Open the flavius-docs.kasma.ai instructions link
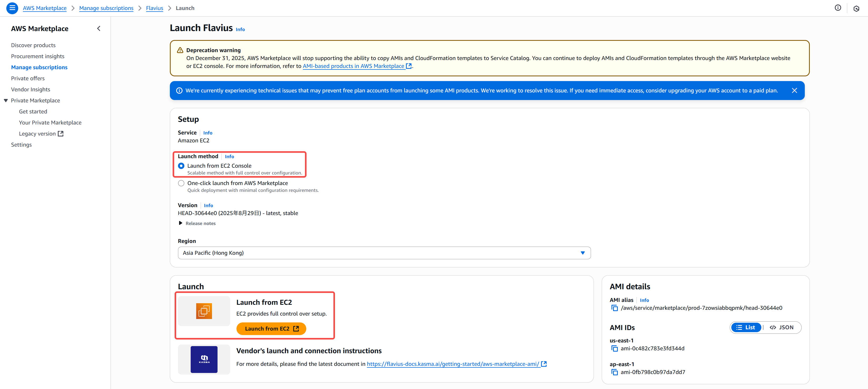Screen dimensions: 868x389 pyautogui.click(x=452, y=364)
